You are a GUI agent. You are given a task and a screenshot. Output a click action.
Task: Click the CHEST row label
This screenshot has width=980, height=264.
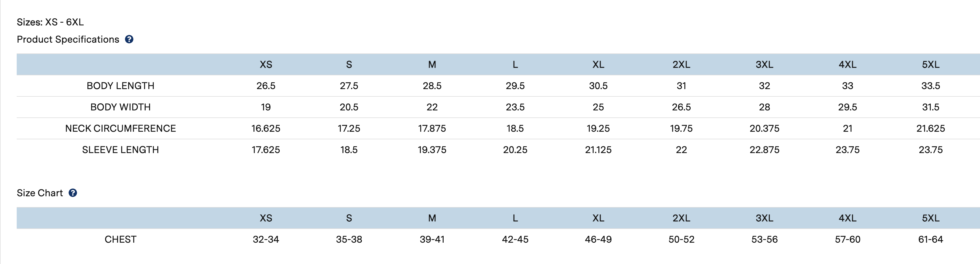click(120, 239)
